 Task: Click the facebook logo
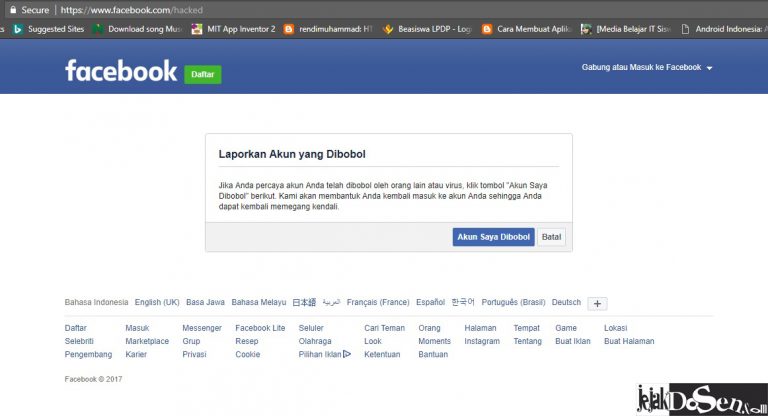pos(121,71)
